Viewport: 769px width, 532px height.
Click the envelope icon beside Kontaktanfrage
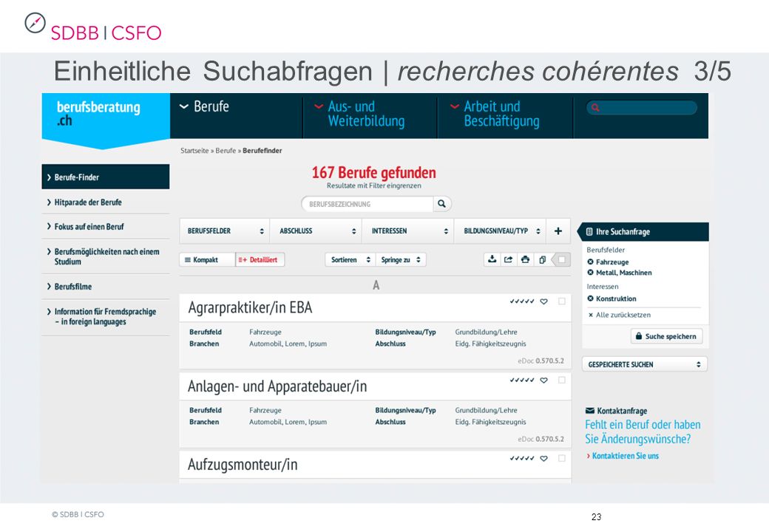pyautogui.click(x=590, y=411)
